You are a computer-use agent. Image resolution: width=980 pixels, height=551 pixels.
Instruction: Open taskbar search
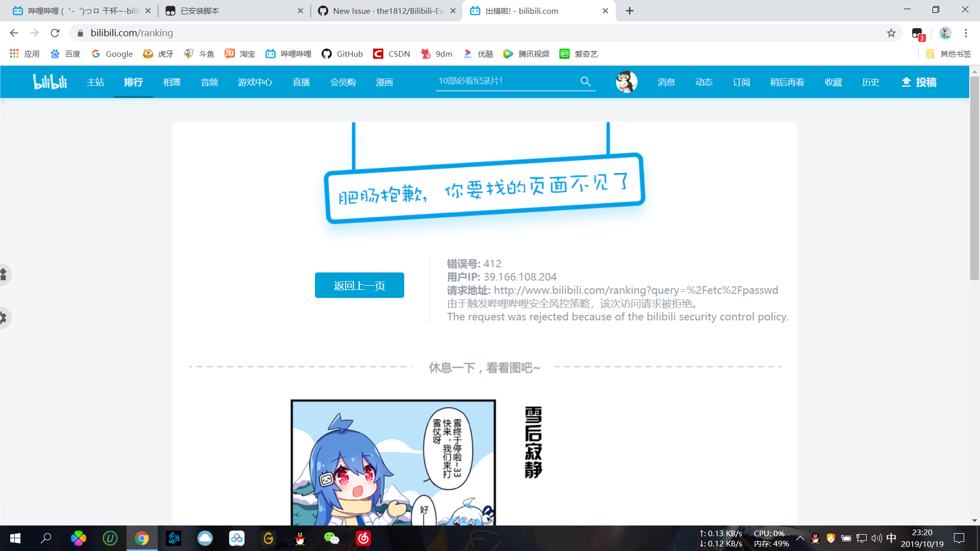(x=46, y=538)
